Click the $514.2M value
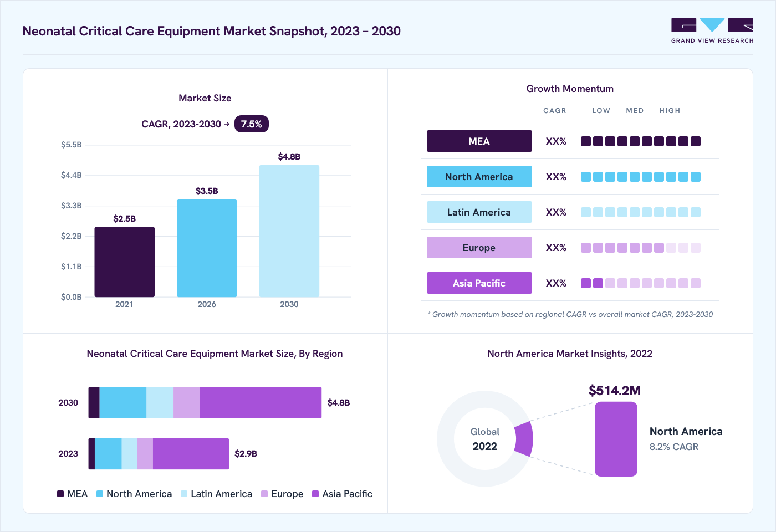The height and width of the screenshot is (532, 776). coord(615,391)
